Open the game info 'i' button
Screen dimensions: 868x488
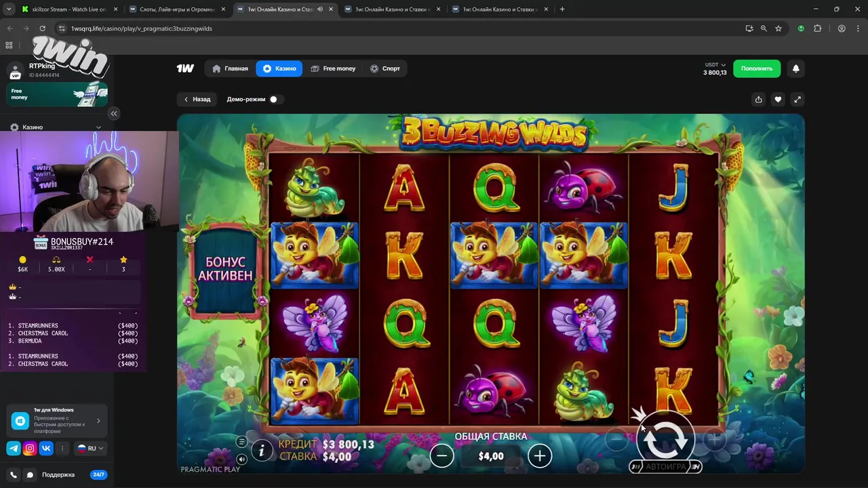click(261, 450)
